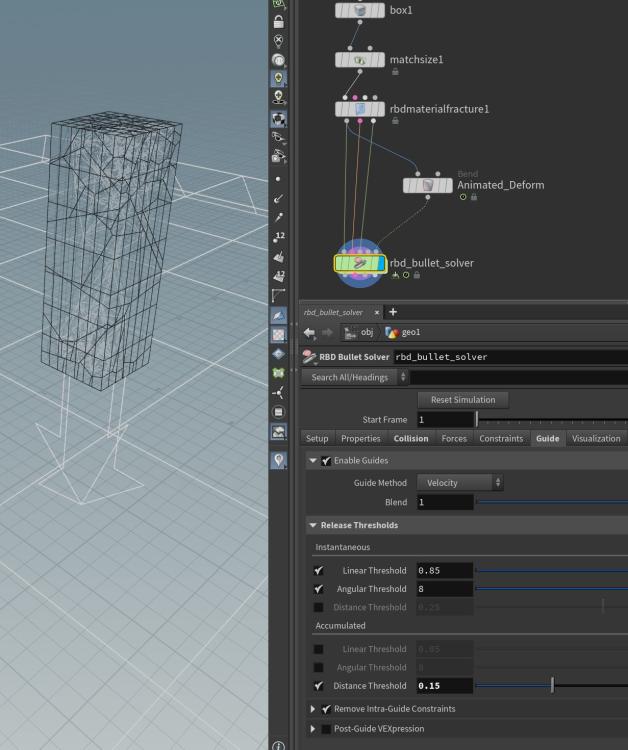Click the camera-with-eye display icon
The height and width of the screenshot is (750, 628).
[x=278, y=156]
